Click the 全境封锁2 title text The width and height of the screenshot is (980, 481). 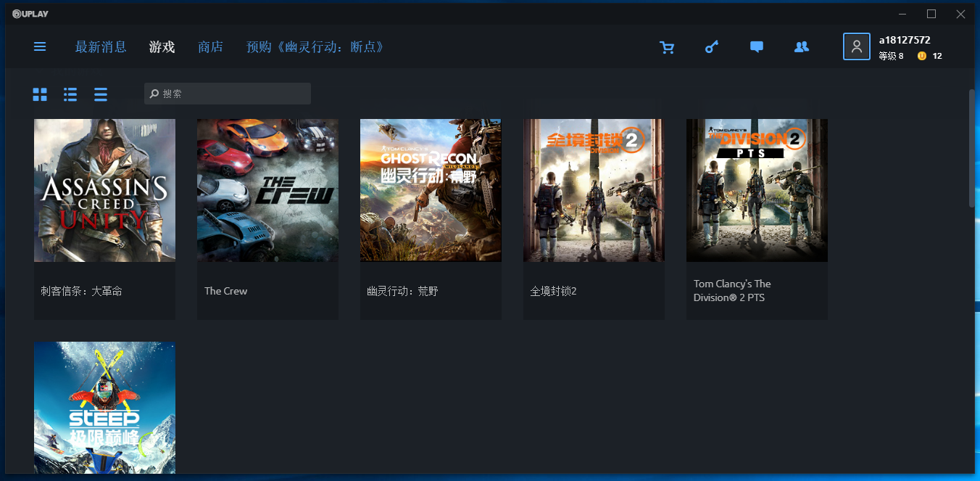pos(554,291)
